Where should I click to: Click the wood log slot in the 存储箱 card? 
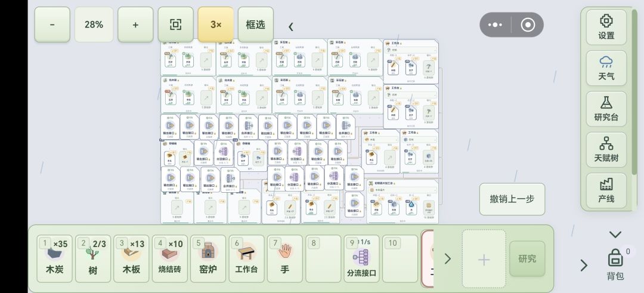point(169,158)
